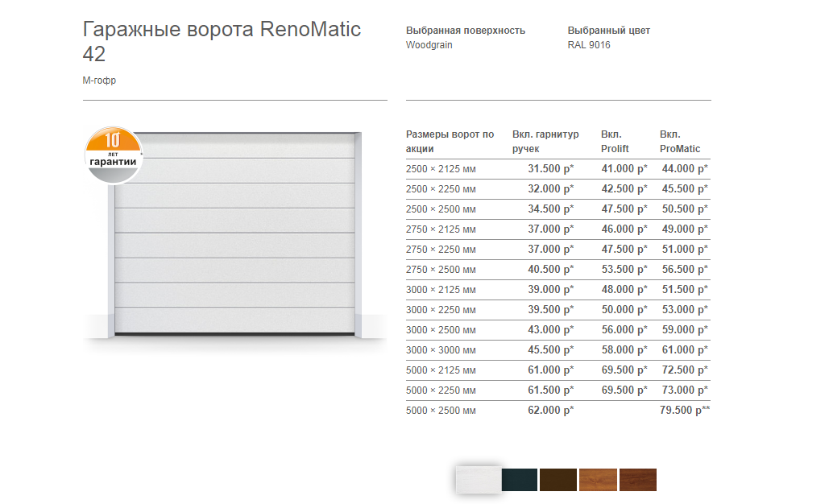Screen dimensions: 829x504
Task: Click the price '44.000 р*'
Action: coord(685,168)
